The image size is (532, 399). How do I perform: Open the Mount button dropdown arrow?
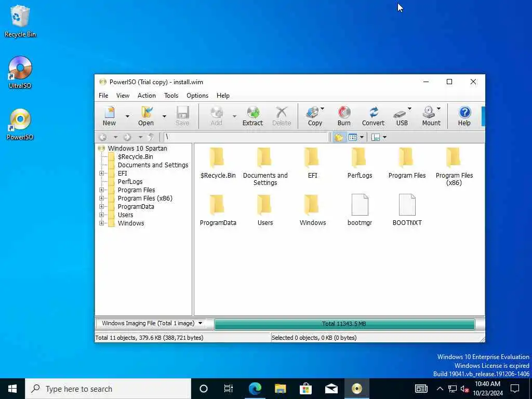pos(438,109)
